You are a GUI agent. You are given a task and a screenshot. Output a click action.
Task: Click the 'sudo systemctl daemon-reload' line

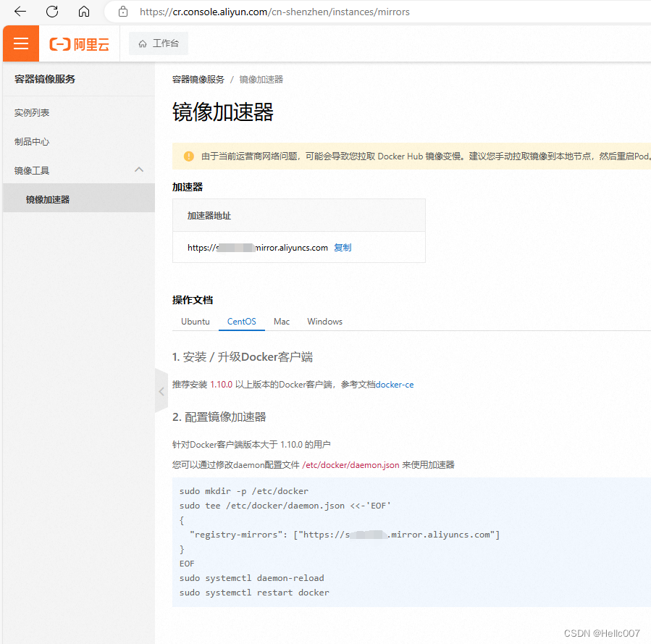tap(251, 578)
